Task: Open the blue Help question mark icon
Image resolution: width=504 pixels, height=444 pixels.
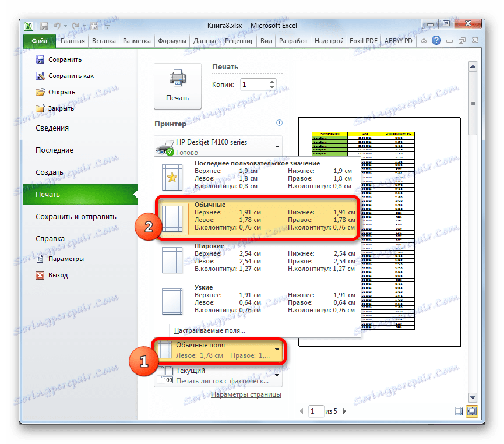Action: pos(436,41)
